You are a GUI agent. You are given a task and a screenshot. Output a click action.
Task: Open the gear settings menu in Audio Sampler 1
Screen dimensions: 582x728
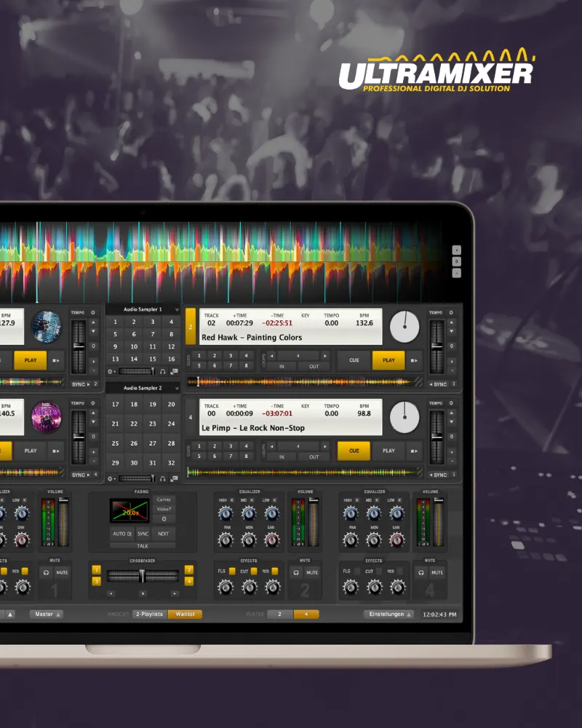[x=111, y=371]
